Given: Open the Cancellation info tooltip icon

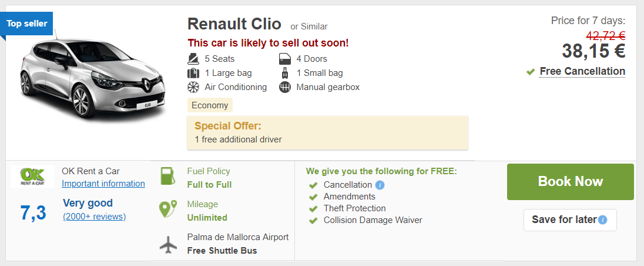Looking at the screenshot, I should pos(380,185).
